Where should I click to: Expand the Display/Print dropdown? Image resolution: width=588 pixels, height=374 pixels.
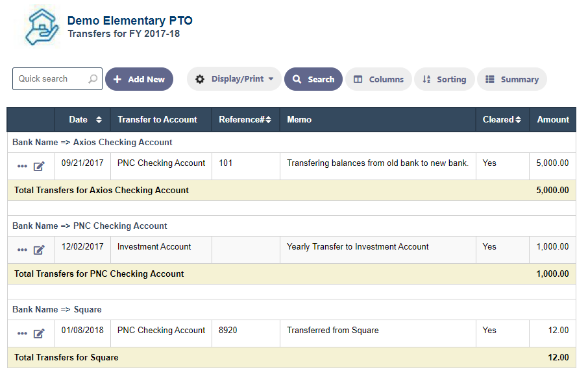coord(234,79)
